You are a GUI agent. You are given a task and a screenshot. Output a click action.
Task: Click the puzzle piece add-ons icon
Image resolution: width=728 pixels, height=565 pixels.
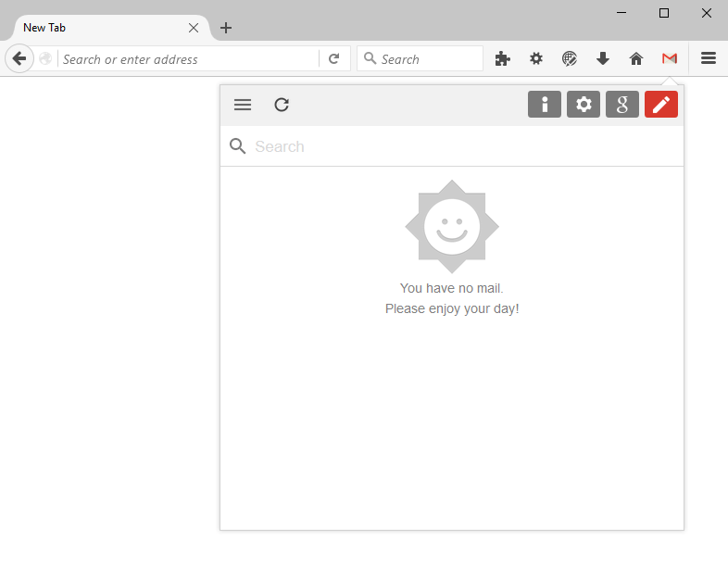click(x=502, y=58)
